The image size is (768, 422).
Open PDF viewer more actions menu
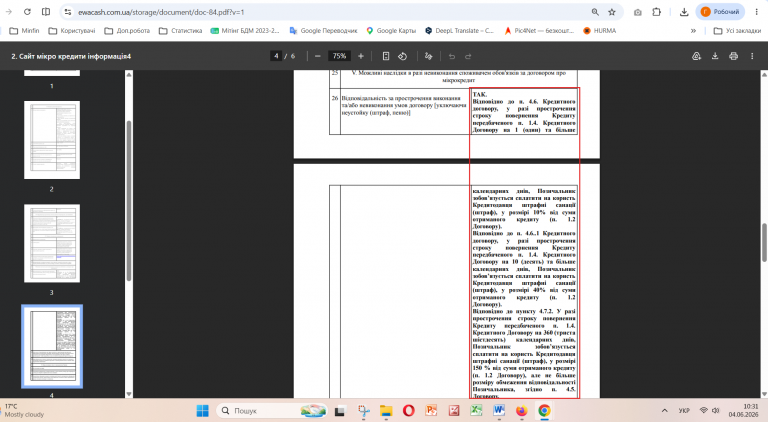point(752,56)
